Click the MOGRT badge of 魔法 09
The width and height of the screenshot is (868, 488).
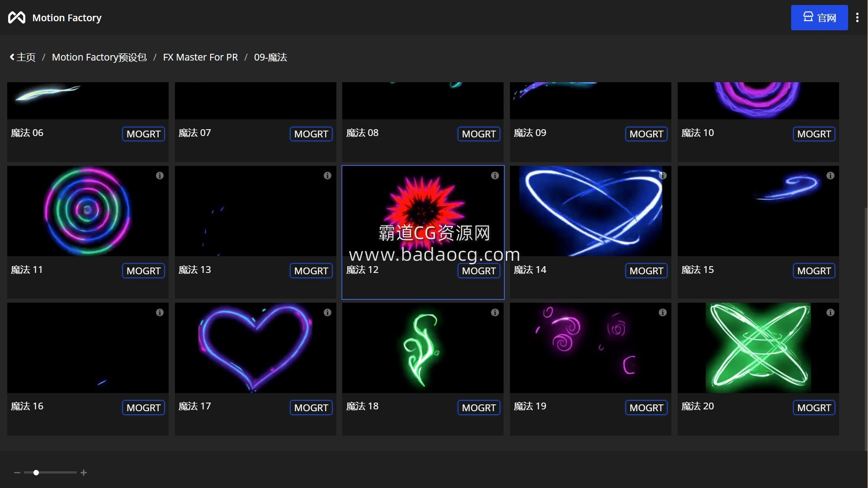pos(646,134)
